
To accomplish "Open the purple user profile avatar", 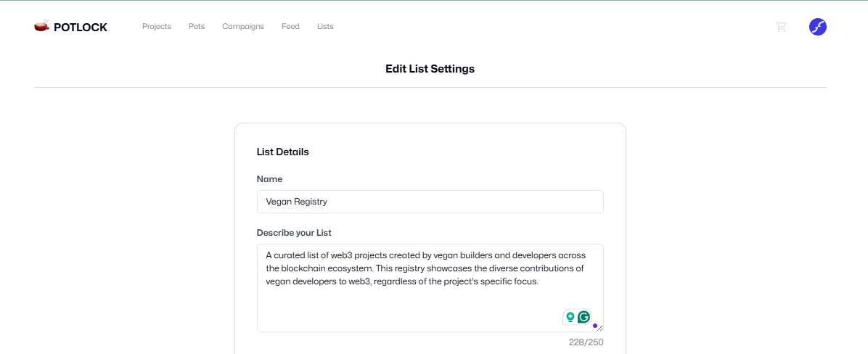I will pos(818,27).
